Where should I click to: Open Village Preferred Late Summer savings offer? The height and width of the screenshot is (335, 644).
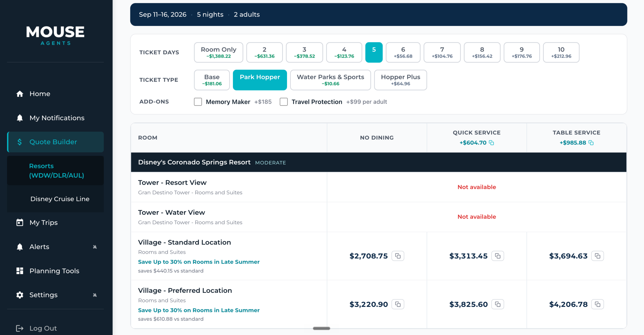pyautogui.click(x=199, y=310)
